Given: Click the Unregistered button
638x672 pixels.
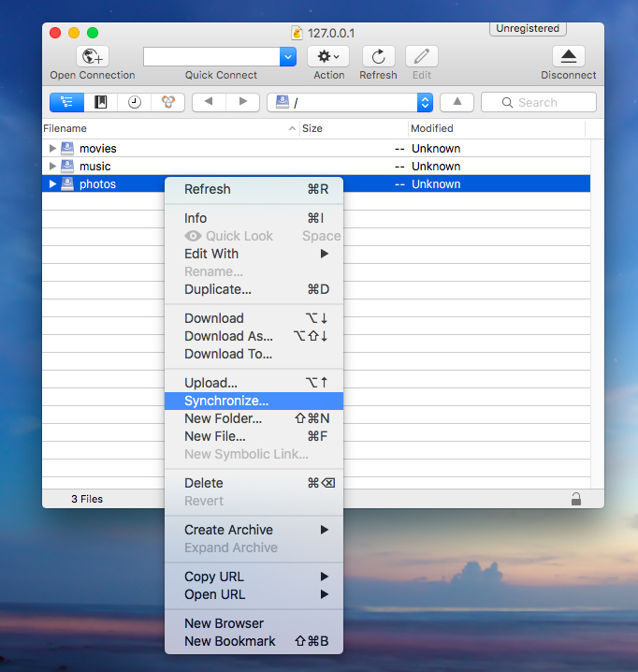Looking at the screenshot, I should click(528, 29).
